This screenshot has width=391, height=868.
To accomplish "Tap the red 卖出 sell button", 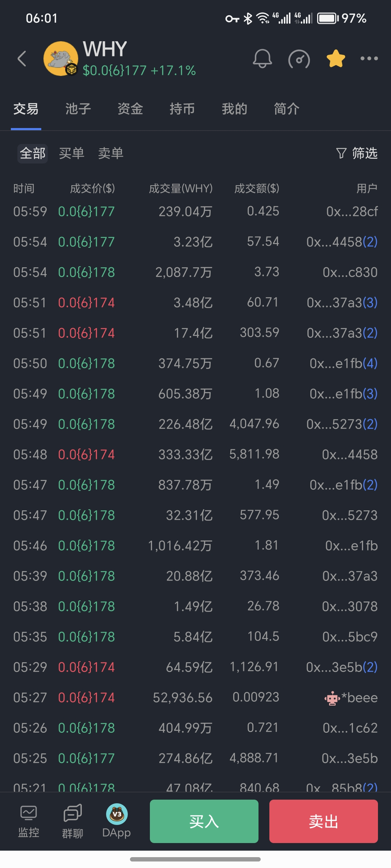I will coord(324,821).
